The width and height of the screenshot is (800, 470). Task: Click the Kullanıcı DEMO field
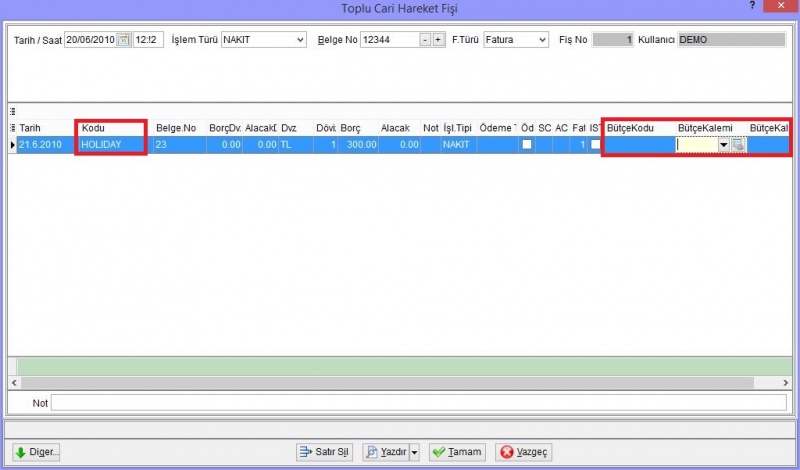[732, 40]
